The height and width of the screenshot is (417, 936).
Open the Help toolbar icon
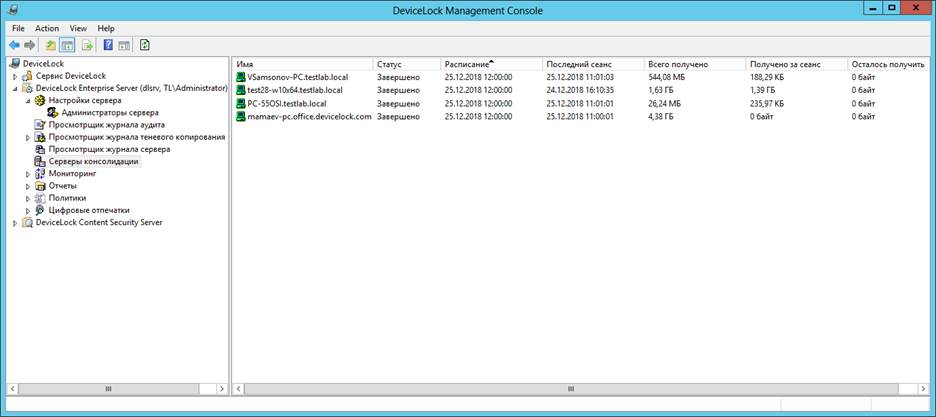(108, 45)
